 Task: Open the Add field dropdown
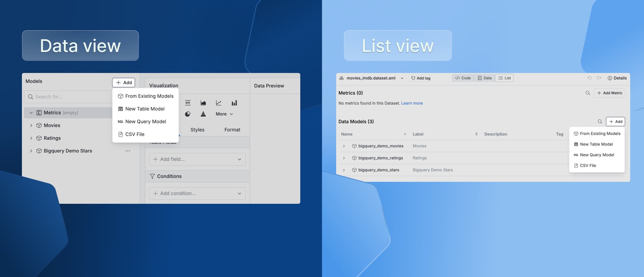click(x=197, y=159)
